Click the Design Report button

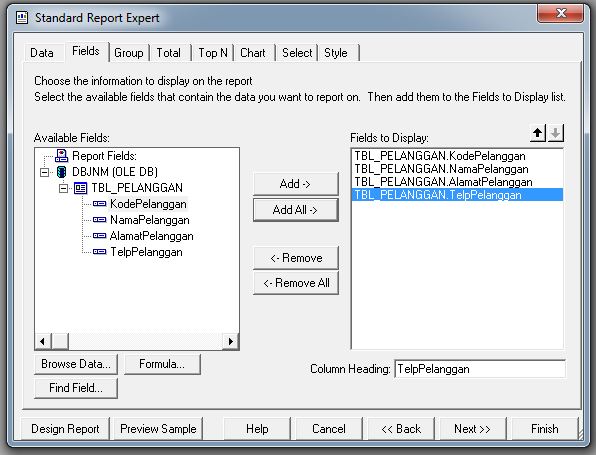(65, 429)
